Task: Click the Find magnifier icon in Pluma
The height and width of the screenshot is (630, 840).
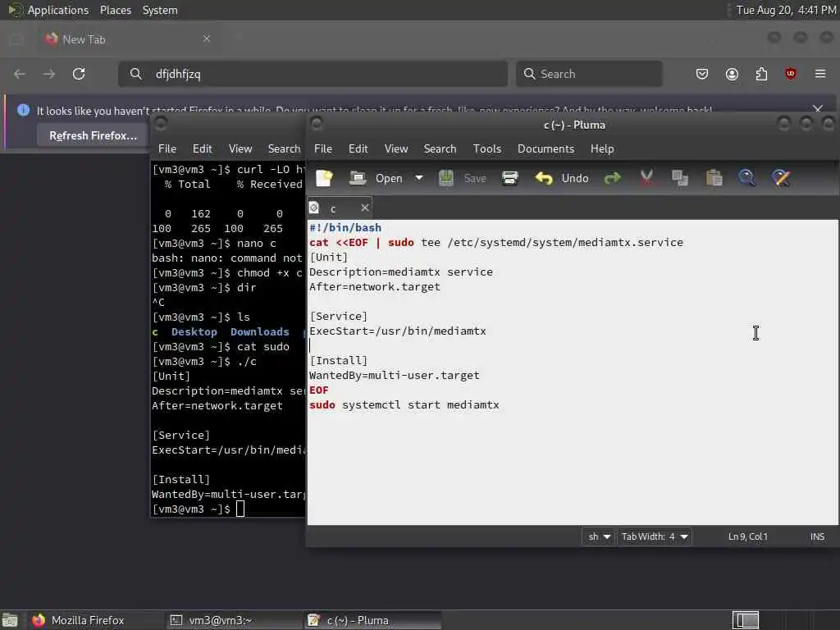Action: [x=746, y=178]
